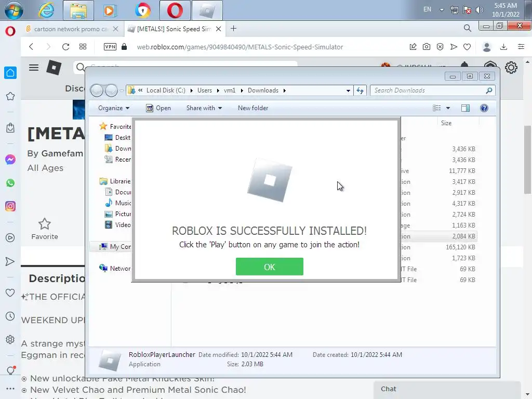Image resolution: width=532 pixels, height=399 pixels.
Task: Go back in Opera browser
Action: [x=31, y=47]
